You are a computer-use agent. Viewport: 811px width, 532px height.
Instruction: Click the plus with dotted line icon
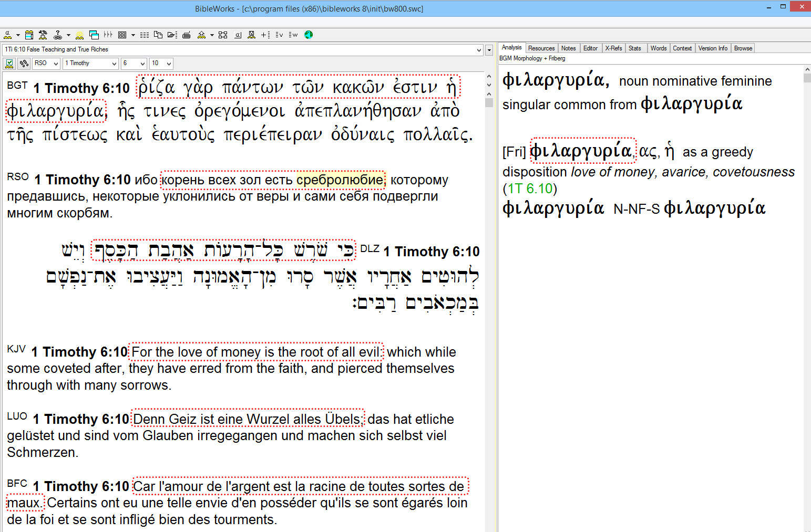[265, 35]
